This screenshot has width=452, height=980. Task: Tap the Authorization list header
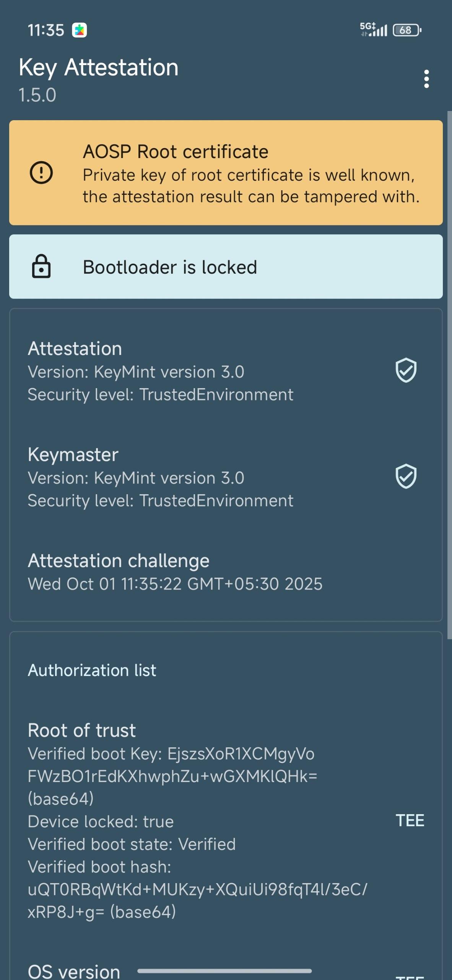92,670
